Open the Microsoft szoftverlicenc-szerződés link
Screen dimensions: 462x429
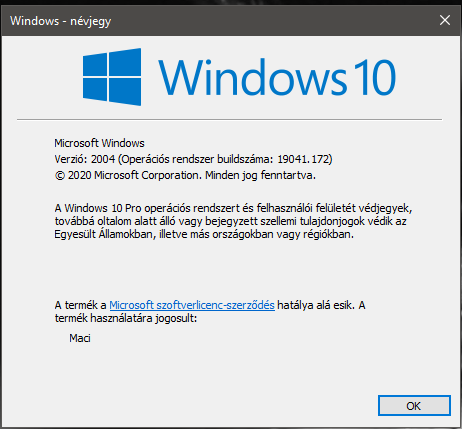click(192, 305)
